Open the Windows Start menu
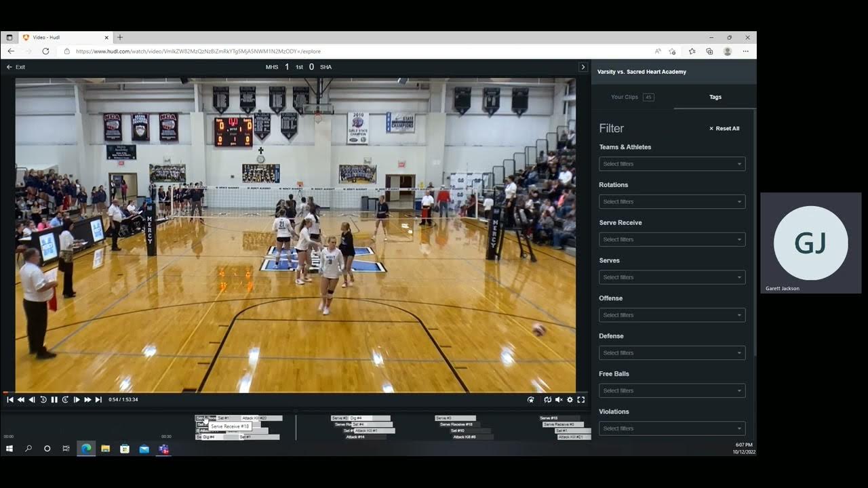 [x=9, y=449]
